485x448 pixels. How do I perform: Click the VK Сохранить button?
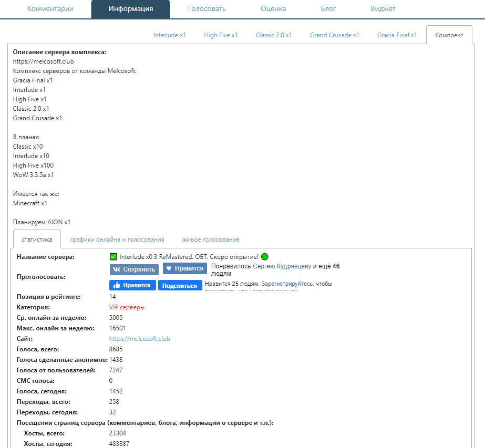tap(134, 269)
